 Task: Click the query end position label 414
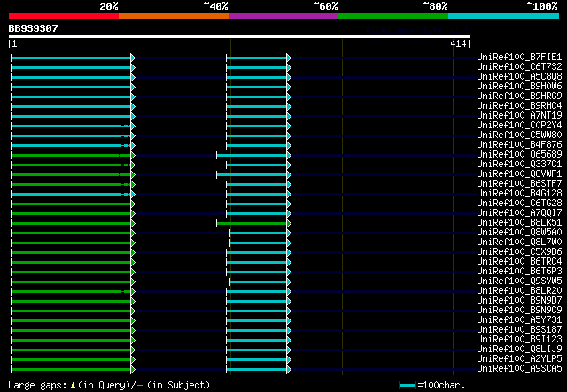click(x=458, y=43)
